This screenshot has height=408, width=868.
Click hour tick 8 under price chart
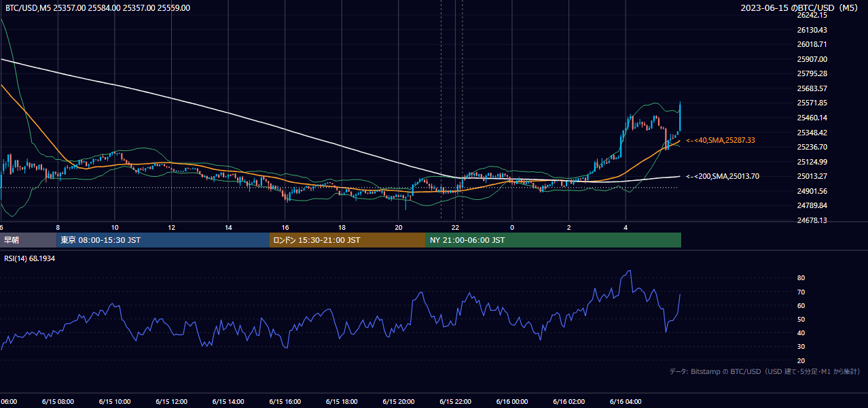[58, 227]
